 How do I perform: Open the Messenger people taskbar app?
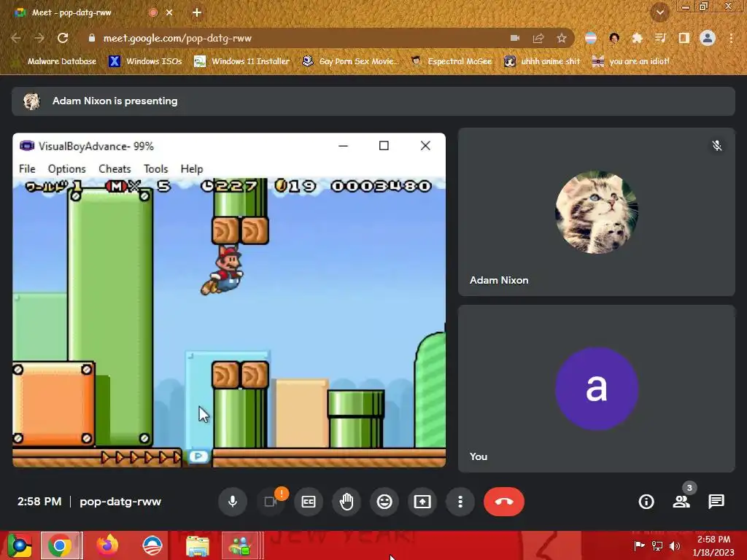point(240,545)
